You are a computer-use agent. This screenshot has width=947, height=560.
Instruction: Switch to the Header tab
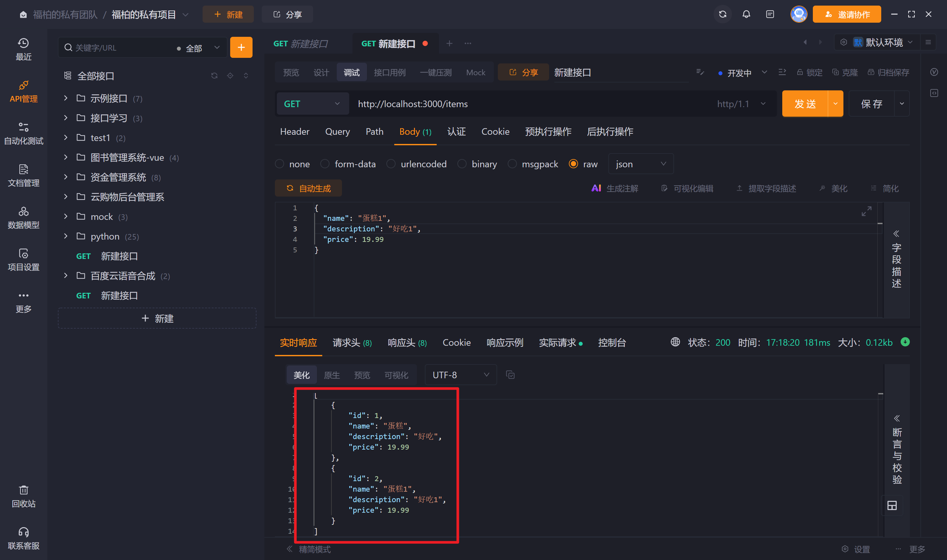click(294, 132)
